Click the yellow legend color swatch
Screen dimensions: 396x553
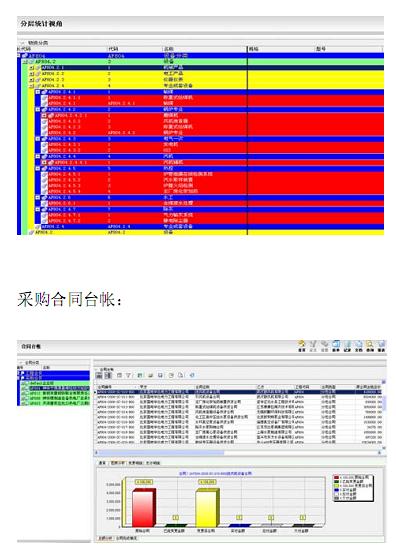point(337,486)
